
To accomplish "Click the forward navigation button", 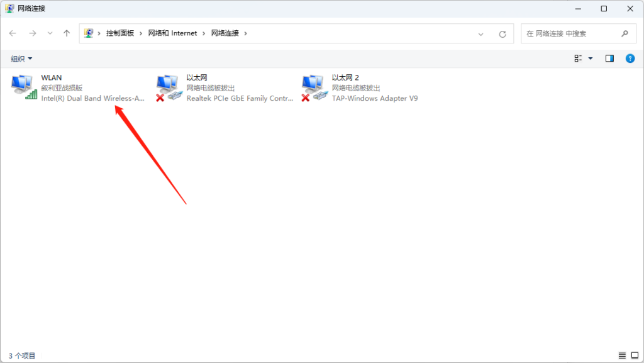I will 31,33.
